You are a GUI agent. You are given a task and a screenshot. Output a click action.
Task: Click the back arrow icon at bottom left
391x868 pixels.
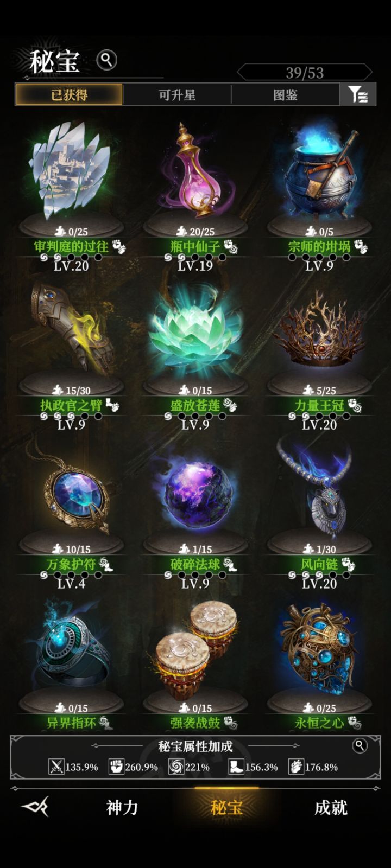pyautogui.click(x=36, y=807)
